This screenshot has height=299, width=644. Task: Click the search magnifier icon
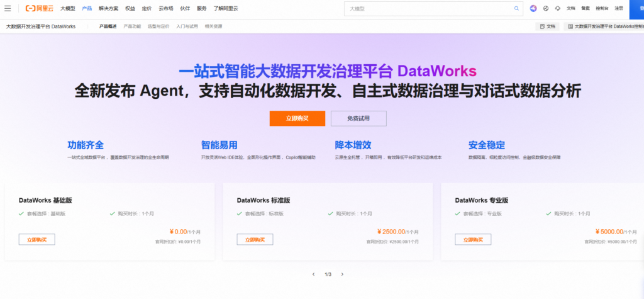pos(516,8)
